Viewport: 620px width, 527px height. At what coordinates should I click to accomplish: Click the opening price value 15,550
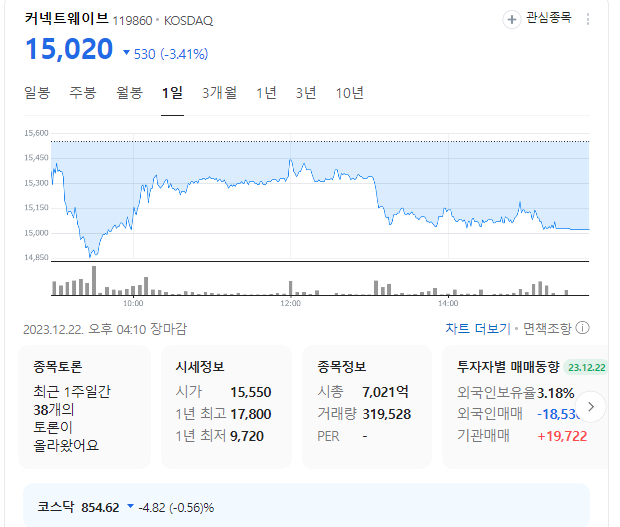click(x=251, y=392)
